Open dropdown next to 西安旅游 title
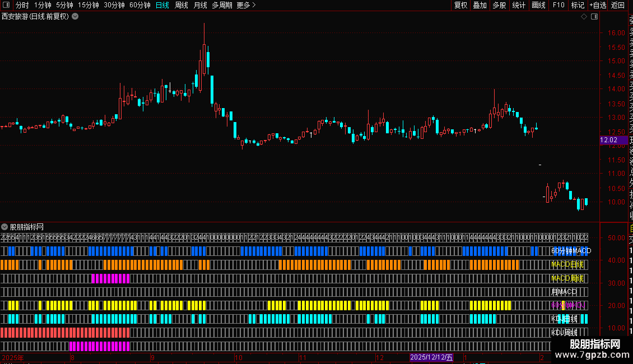The image size is (633, 364). pos(75,17)
